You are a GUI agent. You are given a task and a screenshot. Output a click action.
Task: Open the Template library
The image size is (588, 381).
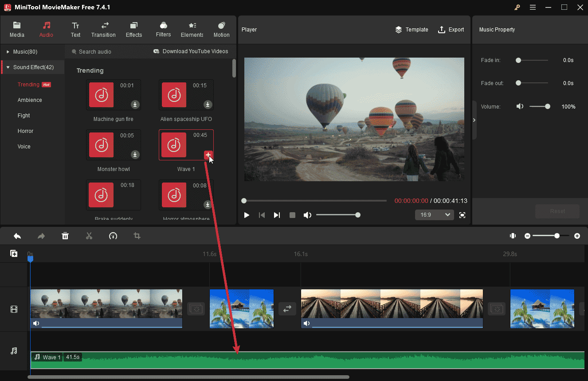(x=412, y=30)
